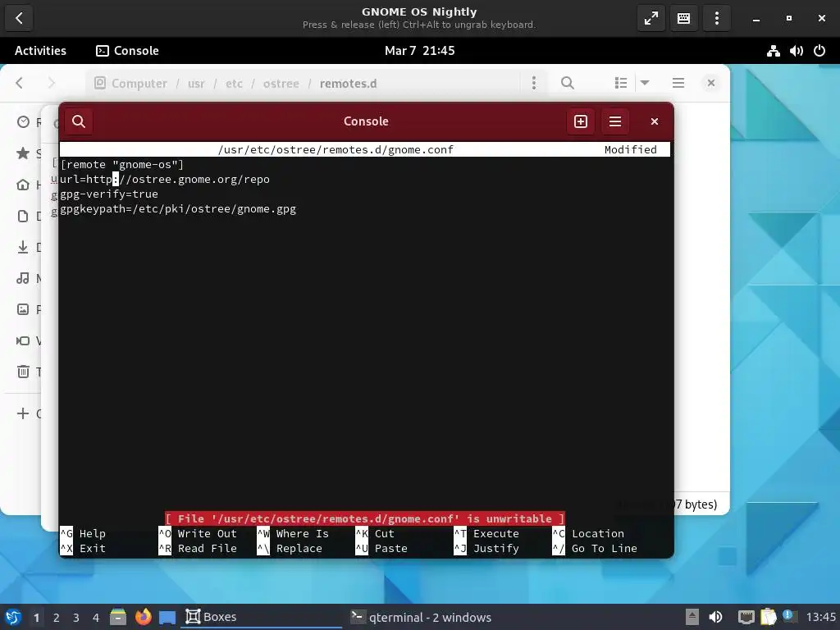Viewport: 840px width, 630px height.
Task: Click nano's ^\ Replace shortcut
Action: 290,549
